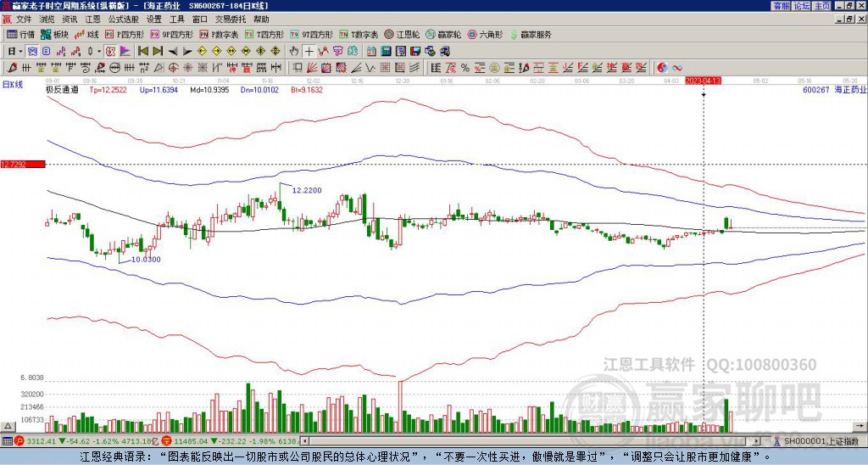Image resolution: width=868 pixels, height=465 pixels.
Task: Click the 12.7292 price marker on axis
Action: [22, 164]
